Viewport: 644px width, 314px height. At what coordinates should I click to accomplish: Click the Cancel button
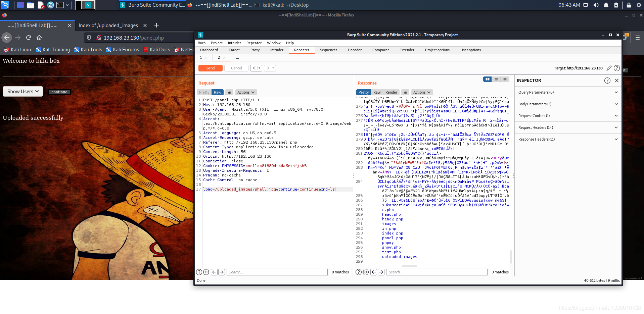point(236,68)
